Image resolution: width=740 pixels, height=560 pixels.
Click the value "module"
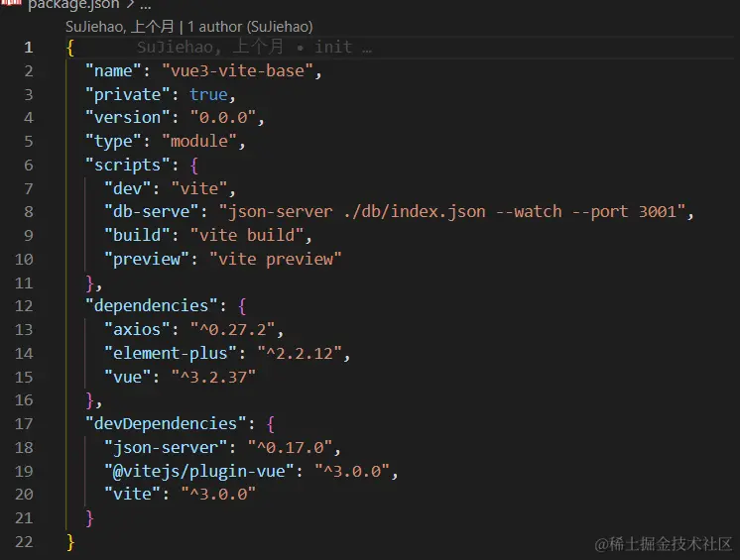[x=199, y=142]
